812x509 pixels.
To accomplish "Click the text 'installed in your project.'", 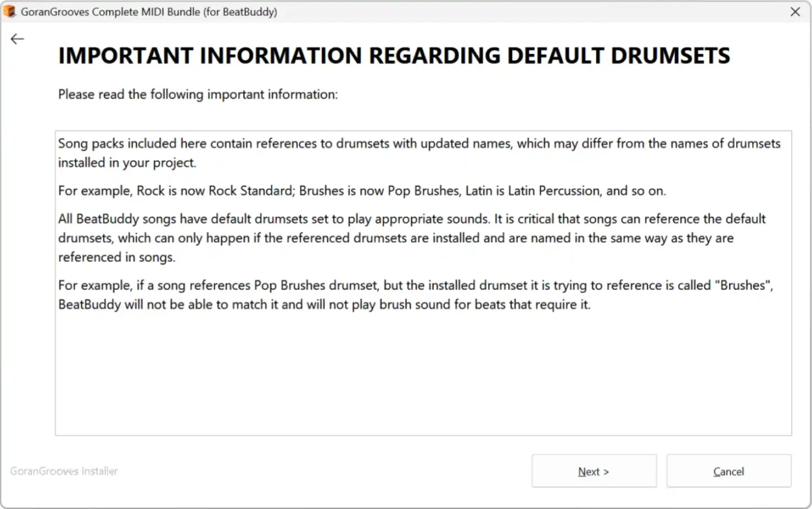I will click(127, 163).
